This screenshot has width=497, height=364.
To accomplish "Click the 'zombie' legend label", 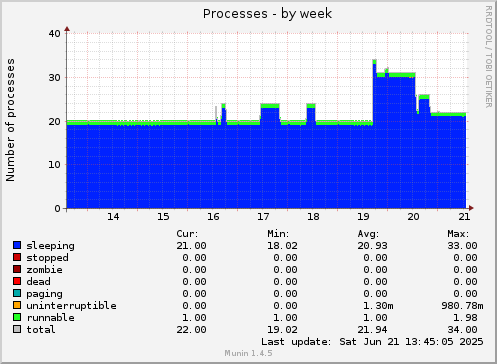I will click(44, 270).
